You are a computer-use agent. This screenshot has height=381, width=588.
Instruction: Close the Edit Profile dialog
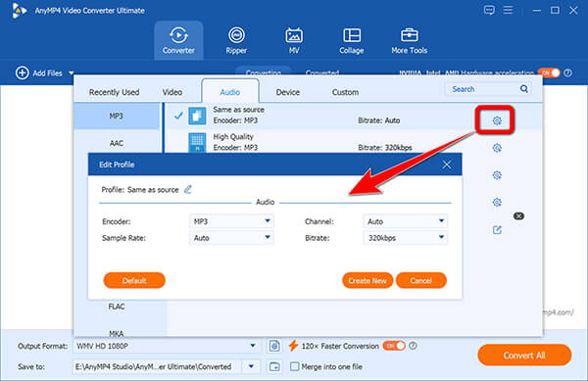pos(447,165)
